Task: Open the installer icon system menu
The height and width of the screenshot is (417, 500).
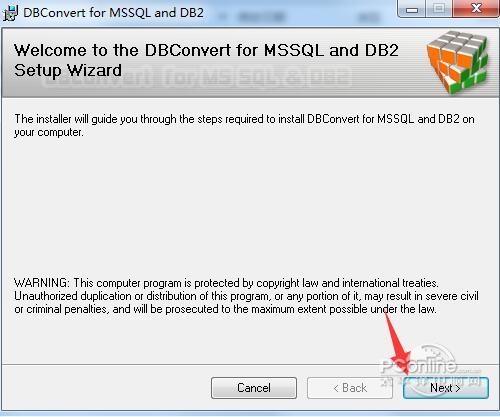Action: coord(10,13)
